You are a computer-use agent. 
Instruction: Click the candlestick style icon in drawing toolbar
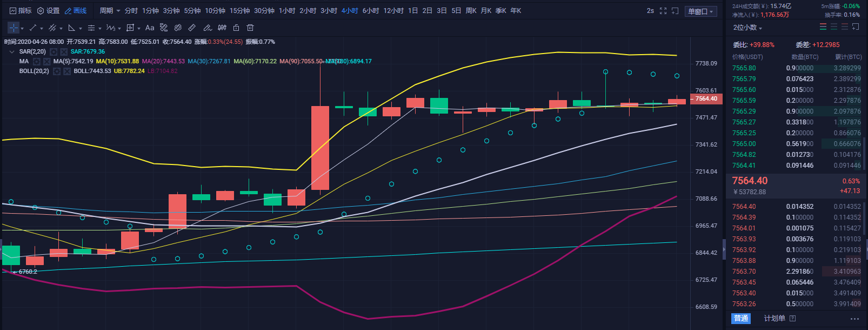[x=222, y=28]
